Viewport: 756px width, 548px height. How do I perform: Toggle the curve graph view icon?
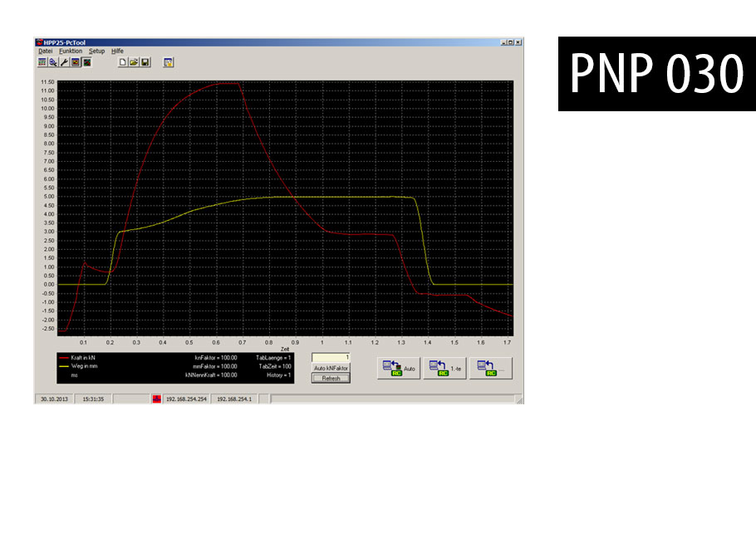(86, 62)
